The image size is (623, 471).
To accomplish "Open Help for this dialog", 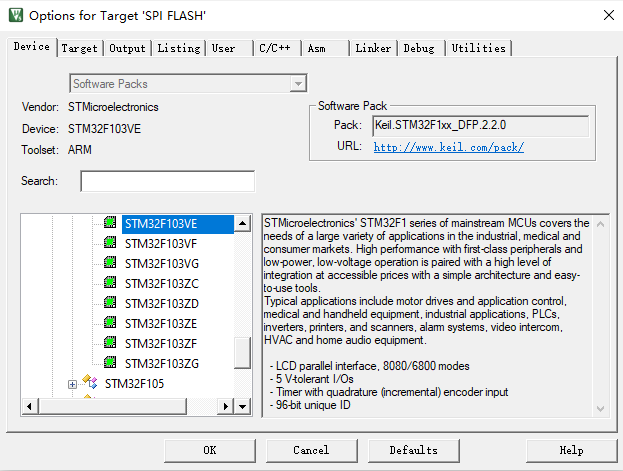I will coord(571,450).
